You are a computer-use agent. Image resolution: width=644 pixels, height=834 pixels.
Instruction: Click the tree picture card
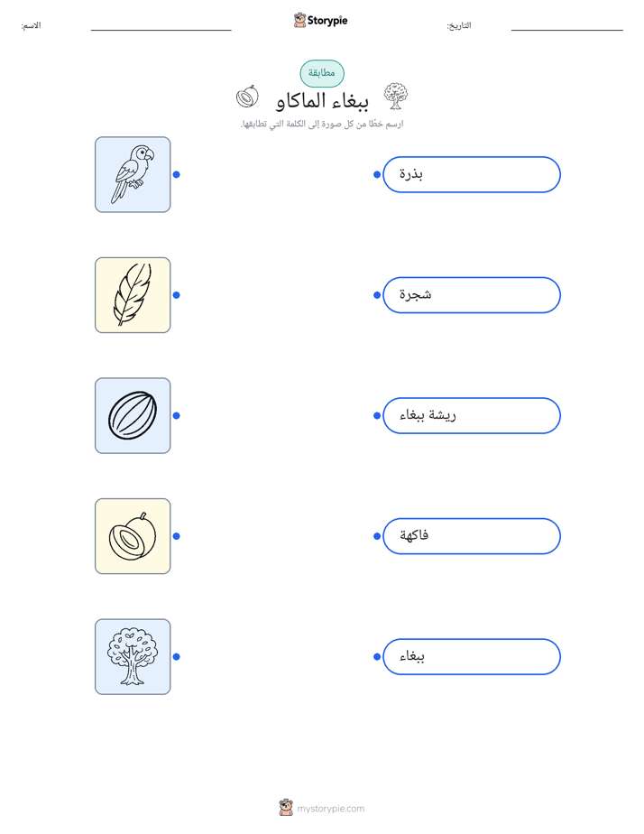pos(133,657)
